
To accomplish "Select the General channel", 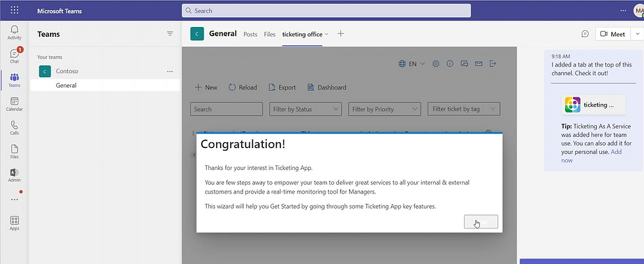I will (x=105, y=86).
